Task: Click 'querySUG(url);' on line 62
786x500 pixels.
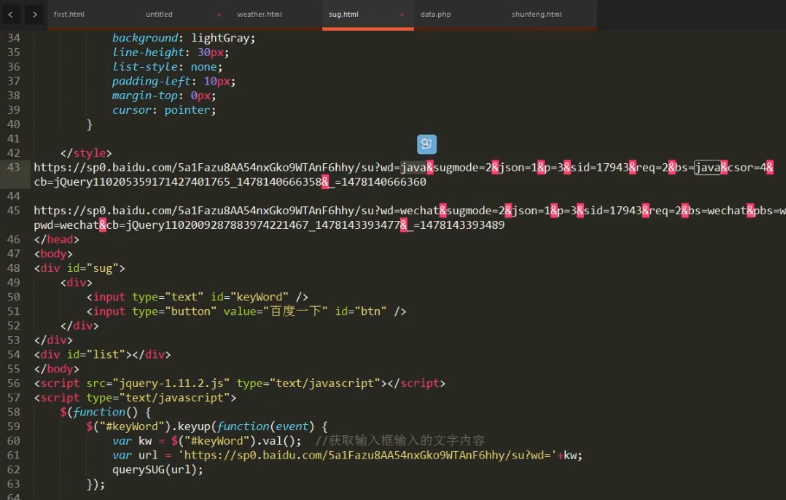Action: [x=157, y=470]
